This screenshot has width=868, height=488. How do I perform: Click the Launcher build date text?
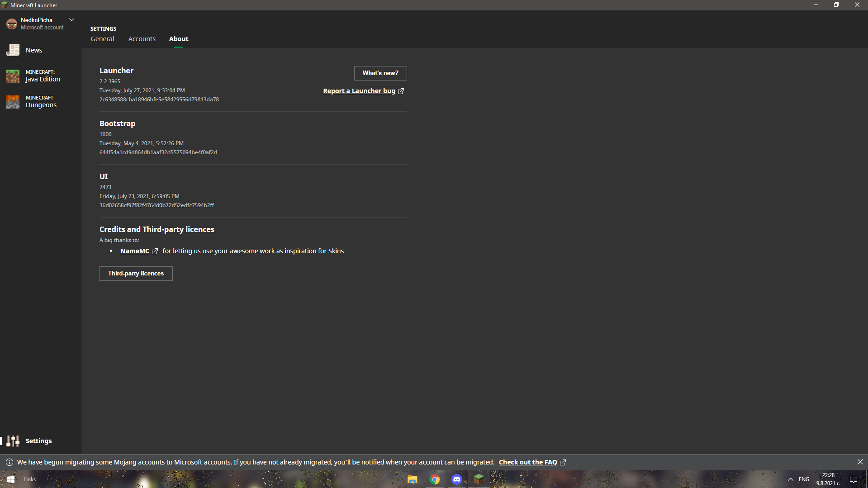point(142,90)
